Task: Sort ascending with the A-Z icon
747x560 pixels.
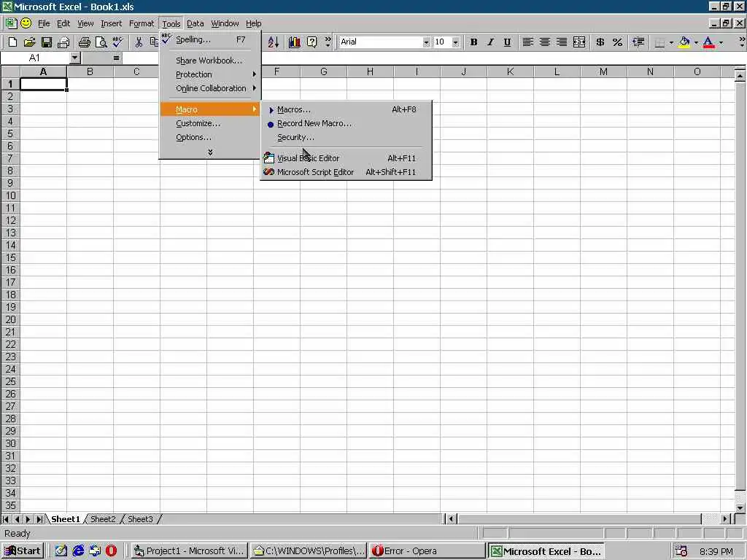Action: click(274, 42)
